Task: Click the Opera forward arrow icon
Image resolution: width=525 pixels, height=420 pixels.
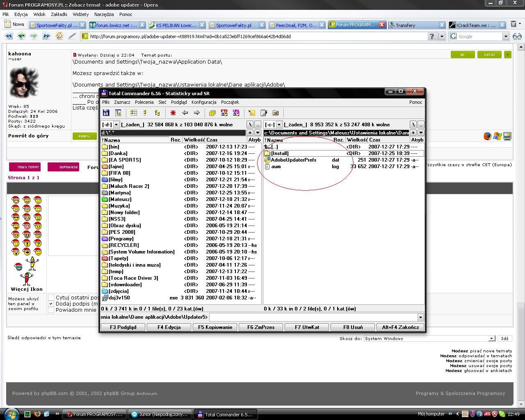Action: click(x=34, y=36)
